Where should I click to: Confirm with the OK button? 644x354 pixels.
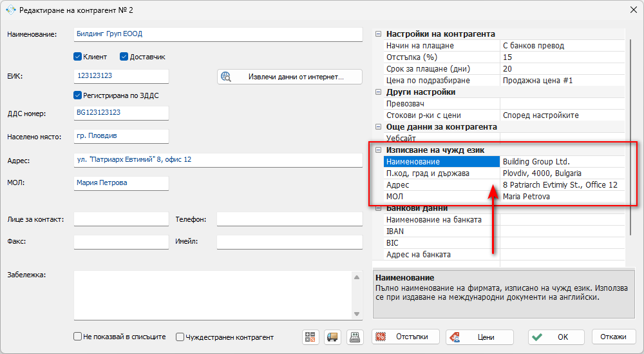(x=556, y=337)
